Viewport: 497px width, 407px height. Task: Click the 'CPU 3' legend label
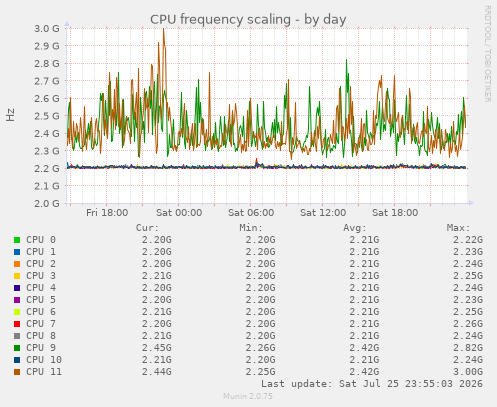tap(41, 276)
